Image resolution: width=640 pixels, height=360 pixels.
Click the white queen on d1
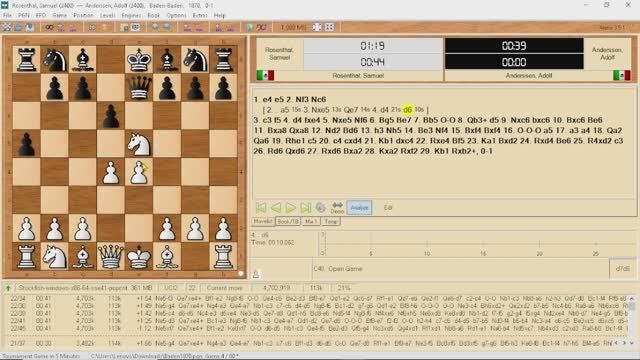click(111, 257)
